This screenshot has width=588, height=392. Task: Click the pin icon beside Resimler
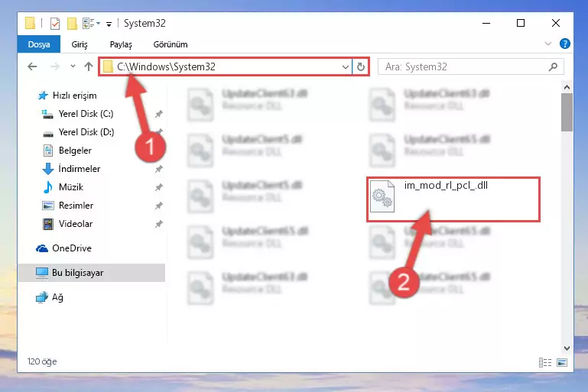click(x=159, y=206)
